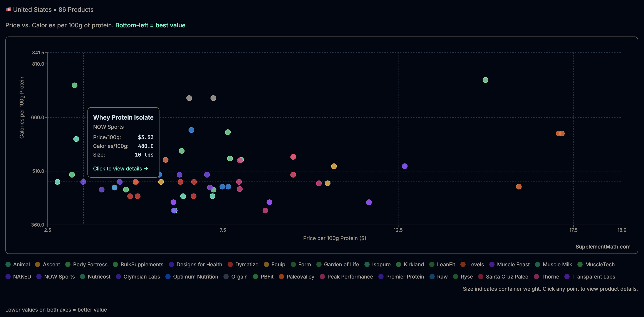Image resolution: width=644 pixels, height=317 pixels.
Task: Click the SupplementMath.com watermark text
Action: click(x=603, y=247)
